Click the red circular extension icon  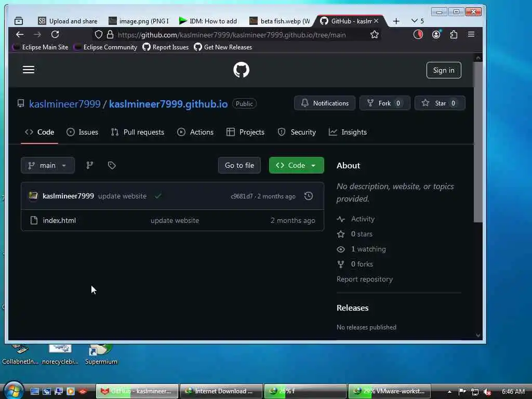pos(418,35)
